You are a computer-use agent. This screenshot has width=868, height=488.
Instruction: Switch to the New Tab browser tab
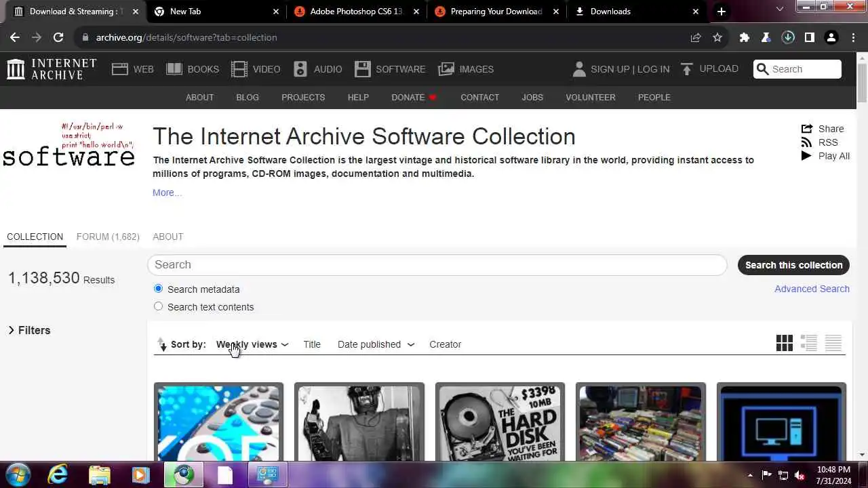(x=216, y=12)
